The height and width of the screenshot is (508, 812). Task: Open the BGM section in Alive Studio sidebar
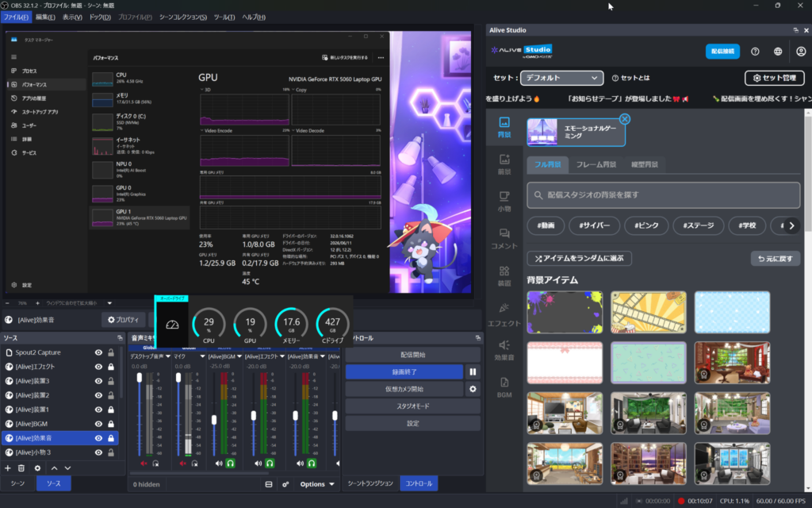click(x=504, y=387)
